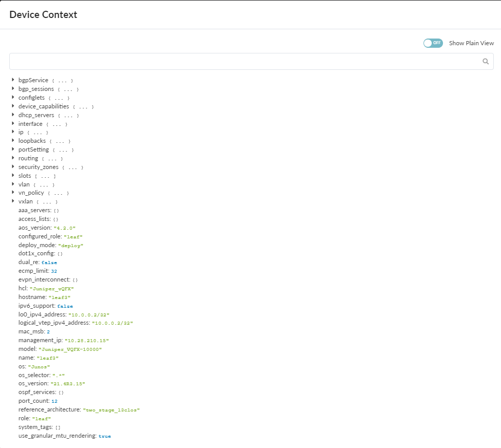Expand the slots array node

[x=13, y=176]
